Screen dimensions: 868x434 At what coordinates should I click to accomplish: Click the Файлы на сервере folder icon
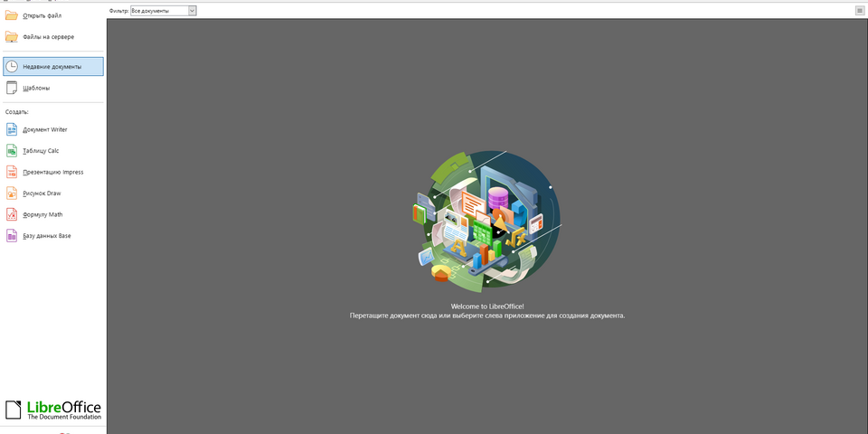(12, 36)
